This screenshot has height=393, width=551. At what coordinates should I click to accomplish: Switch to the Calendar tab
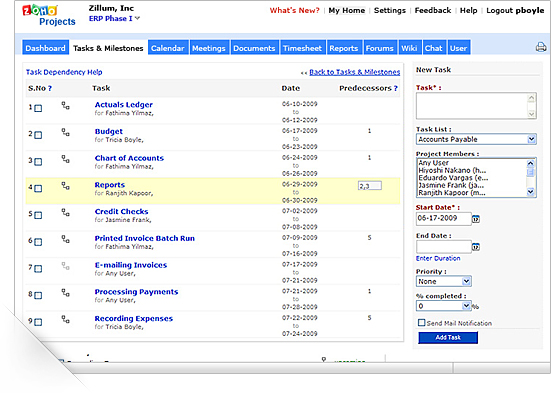click(x=168, y=48)
